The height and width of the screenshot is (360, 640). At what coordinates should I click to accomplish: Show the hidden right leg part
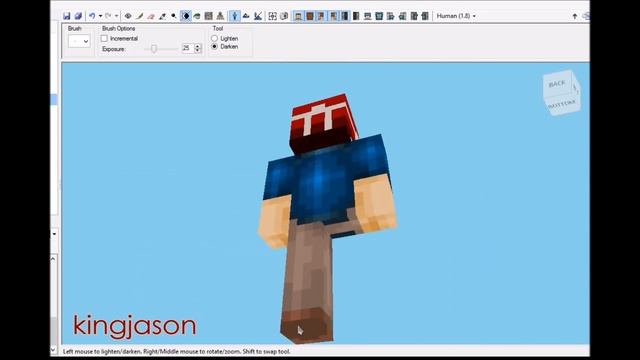[x=356, y=16]
